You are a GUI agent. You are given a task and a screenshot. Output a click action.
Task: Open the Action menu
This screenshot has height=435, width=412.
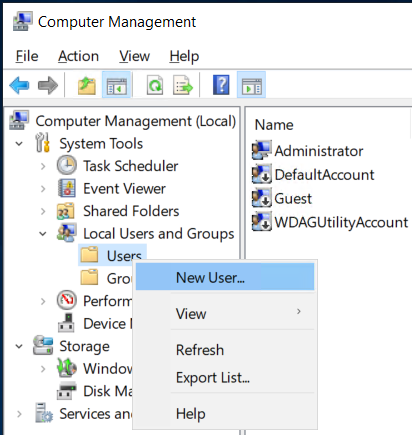tap(78, 56)
